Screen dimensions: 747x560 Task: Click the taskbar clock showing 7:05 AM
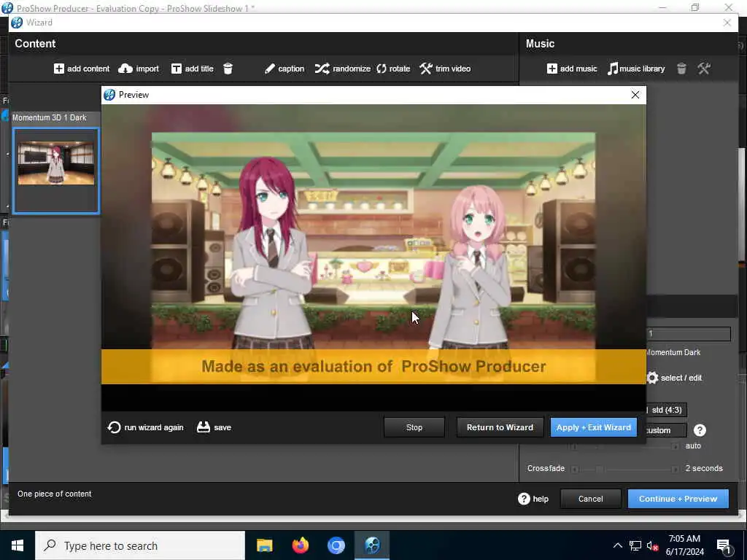[x=684, y=545]
